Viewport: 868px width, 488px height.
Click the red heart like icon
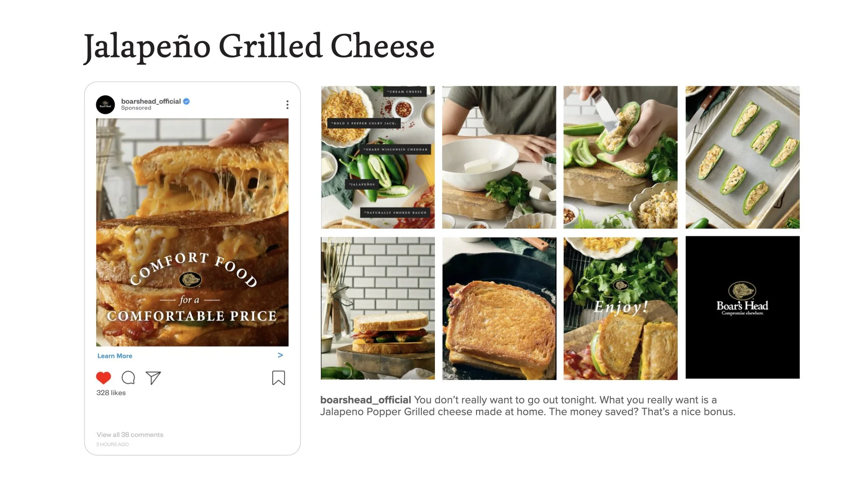click(x=104, y=378)
